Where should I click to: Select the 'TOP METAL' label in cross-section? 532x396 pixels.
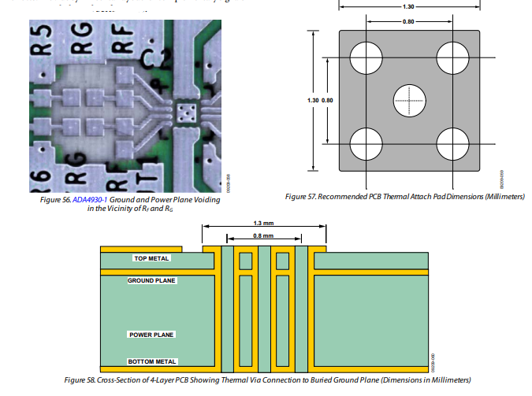click(x=151, y=258)
